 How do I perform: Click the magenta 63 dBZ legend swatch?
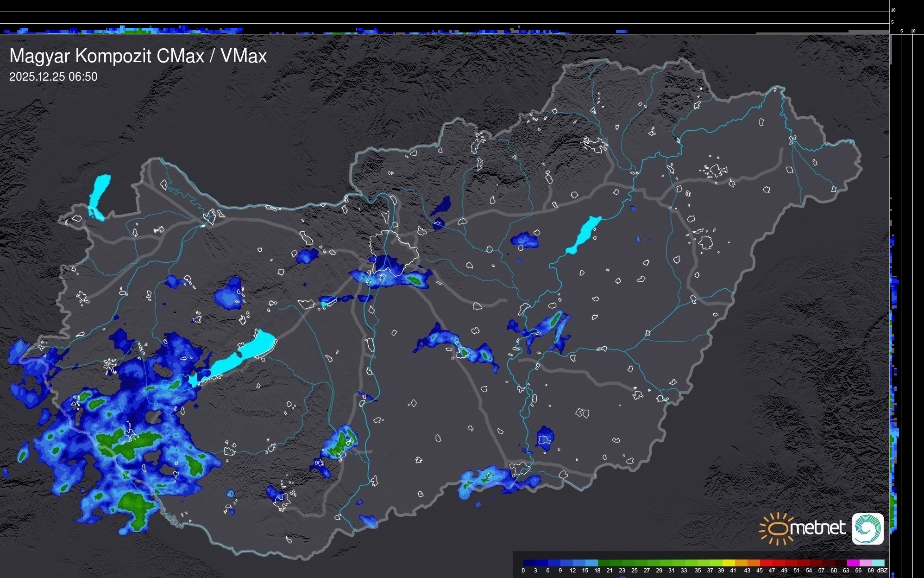point(853,563)
